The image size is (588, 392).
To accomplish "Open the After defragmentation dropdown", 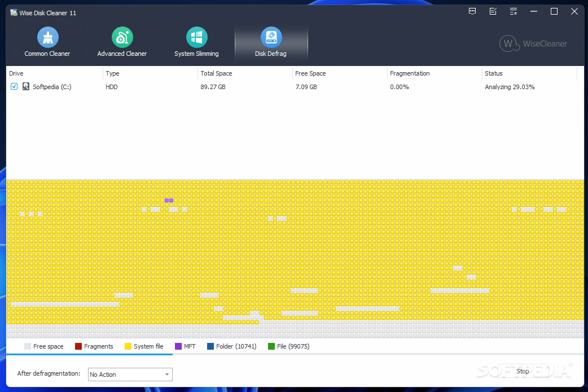I will (x=130, y=375).
